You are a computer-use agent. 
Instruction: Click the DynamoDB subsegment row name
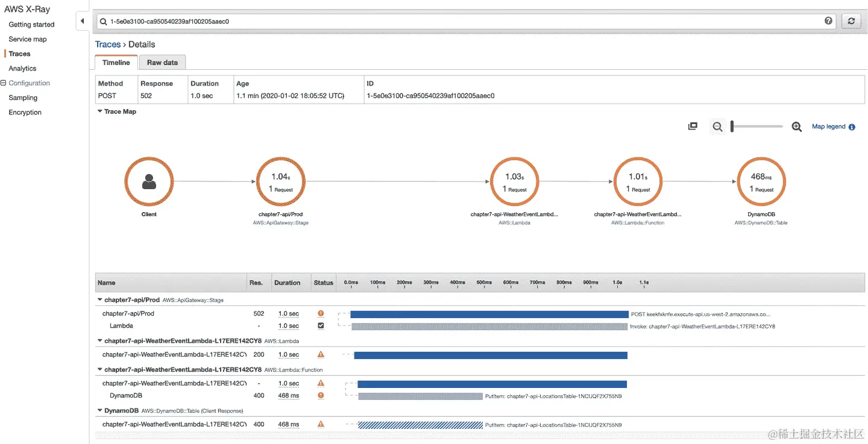coord(126,396)
